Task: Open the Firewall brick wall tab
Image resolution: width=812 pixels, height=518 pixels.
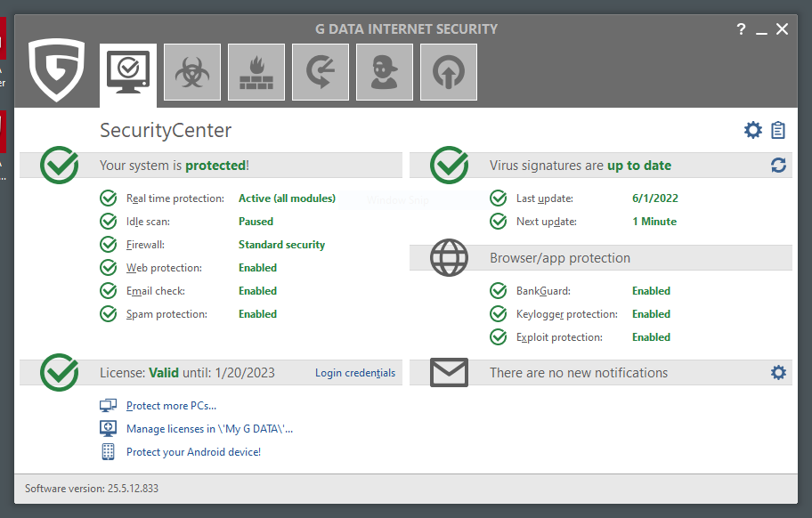Action: coord(256,72)
